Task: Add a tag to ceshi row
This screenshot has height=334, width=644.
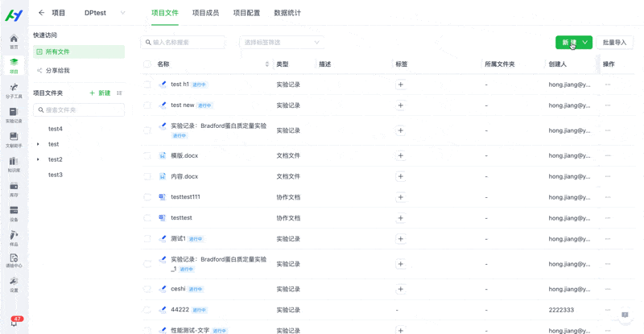Action: (x=400, y=289)
